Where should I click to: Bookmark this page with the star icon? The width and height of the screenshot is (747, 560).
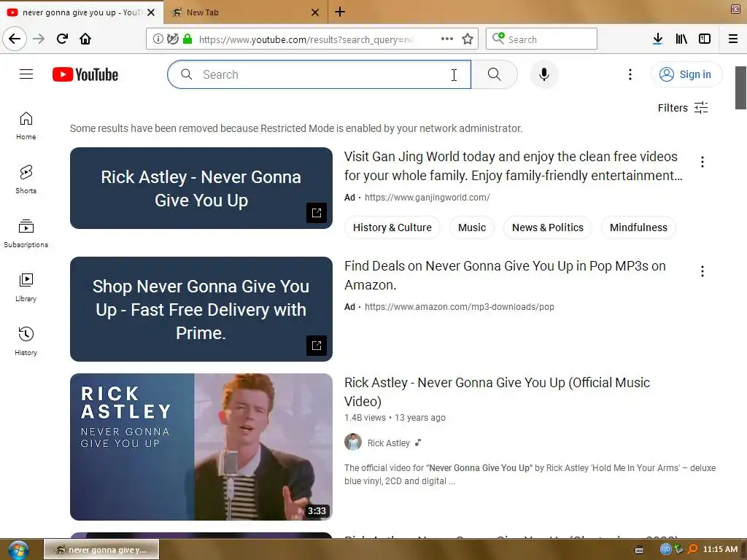468,39
